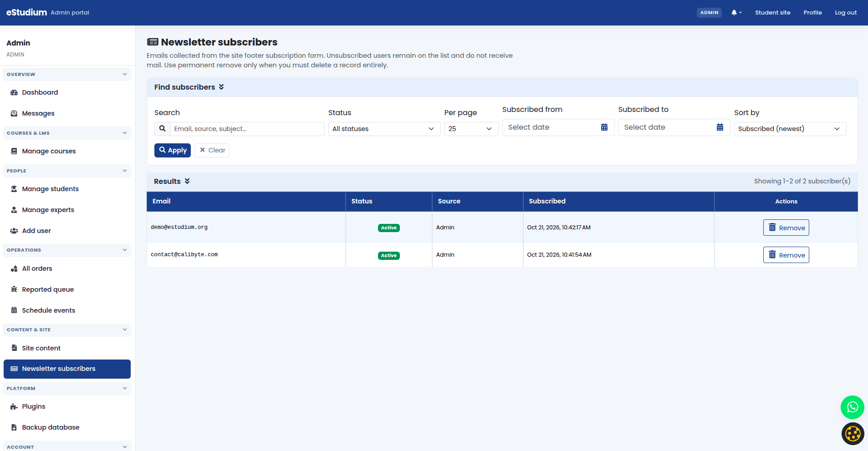Clear the subscriber filters
The image size is (868, 451).
click(212, 150)
